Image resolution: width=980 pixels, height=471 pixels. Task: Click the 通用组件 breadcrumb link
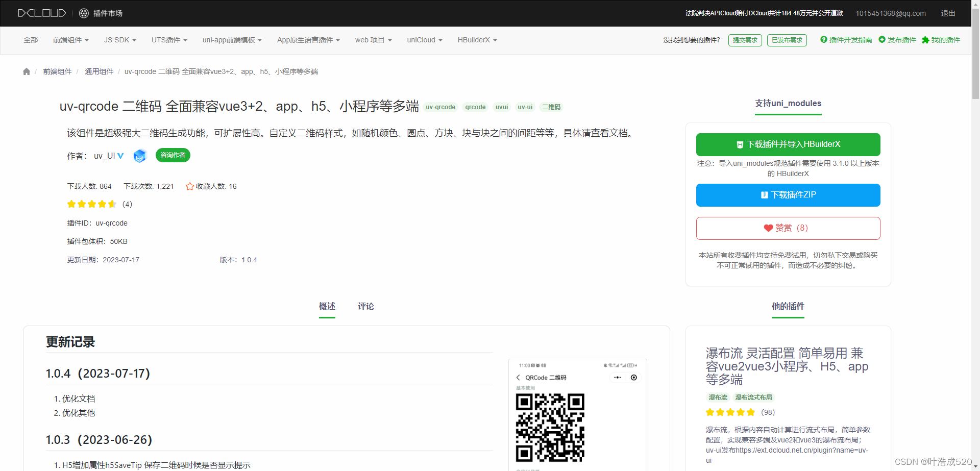pyautogui.click(x=99, y=71)
